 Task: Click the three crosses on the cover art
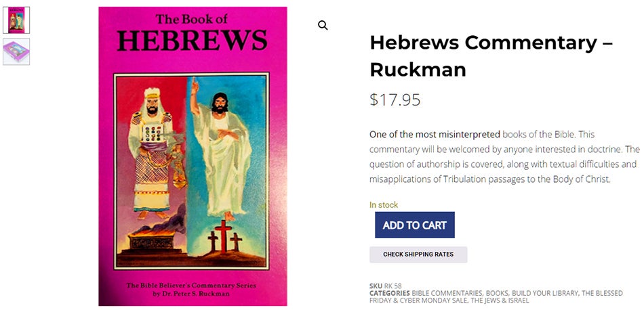pos(224,236)
